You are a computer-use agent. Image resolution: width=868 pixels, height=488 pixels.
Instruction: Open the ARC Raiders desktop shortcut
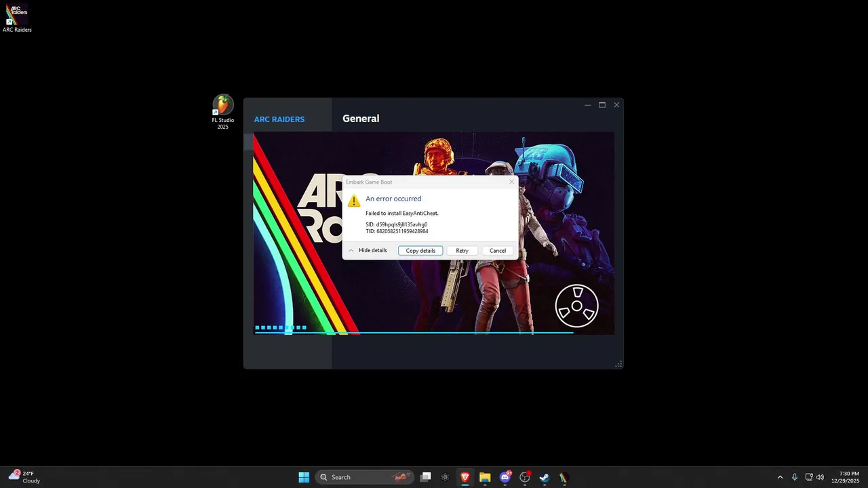(17, 18)
